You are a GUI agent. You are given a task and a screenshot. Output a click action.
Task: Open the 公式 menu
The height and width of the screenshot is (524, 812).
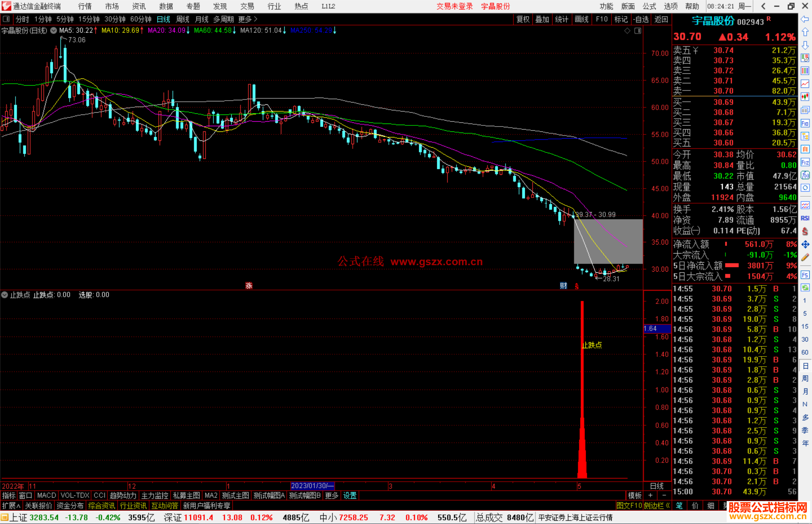pos(649,6)
